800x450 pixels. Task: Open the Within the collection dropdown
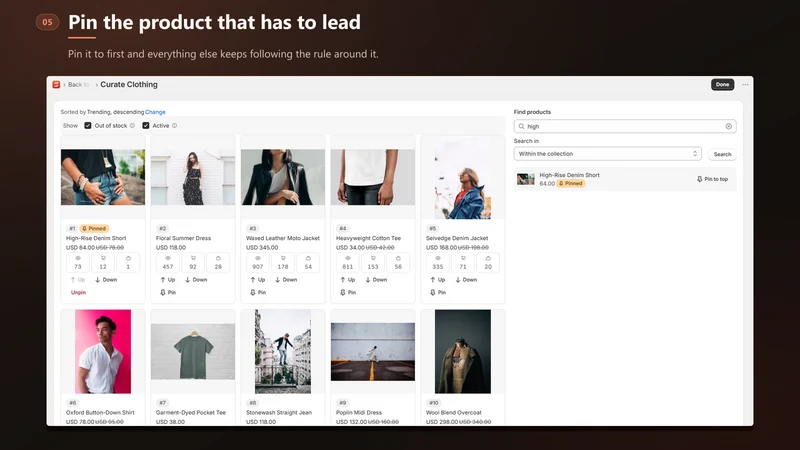(608, 154)
